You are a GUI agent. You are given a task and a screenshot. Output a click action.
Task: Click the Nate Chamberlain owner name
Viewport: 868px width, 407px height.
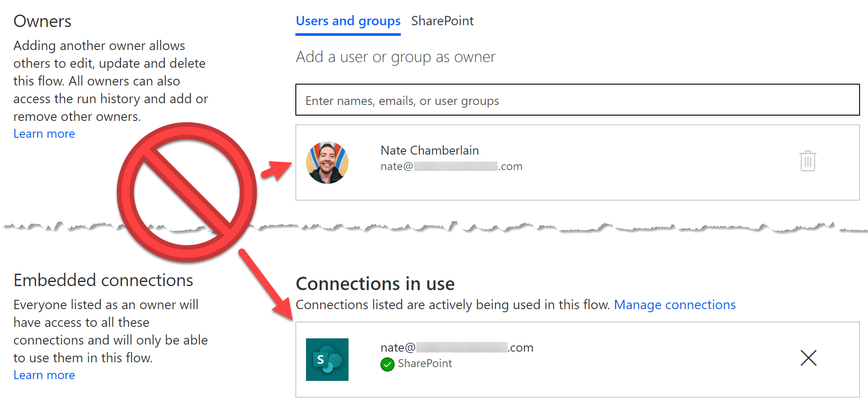click(429, 151)
